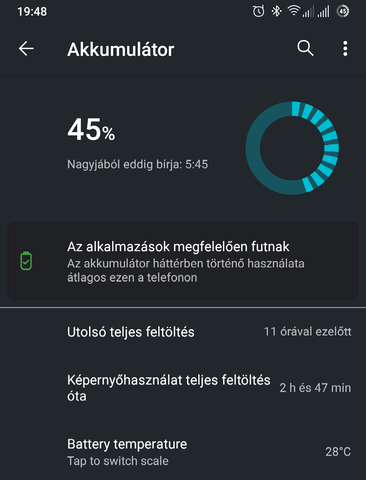Tap the 19:48 clock in status bar
Image resolution: width=366 pixels, height=480 pixels.
pyautogui.click(x=32, y=12)
